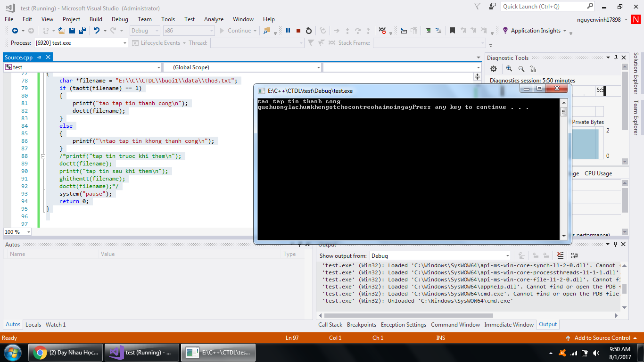Toggle word wrap in the Output window
Viewport: 644px width, 362px height.
point(574,255)
